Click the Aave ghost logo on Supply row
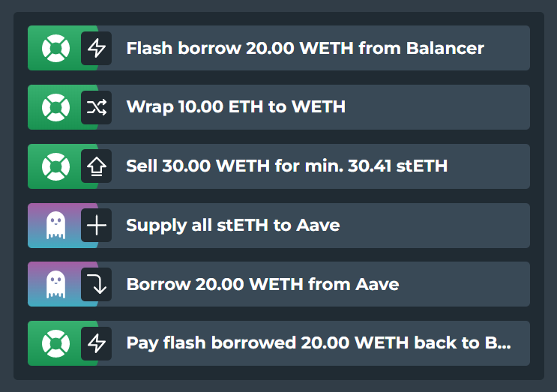 (x=55, y=226)
